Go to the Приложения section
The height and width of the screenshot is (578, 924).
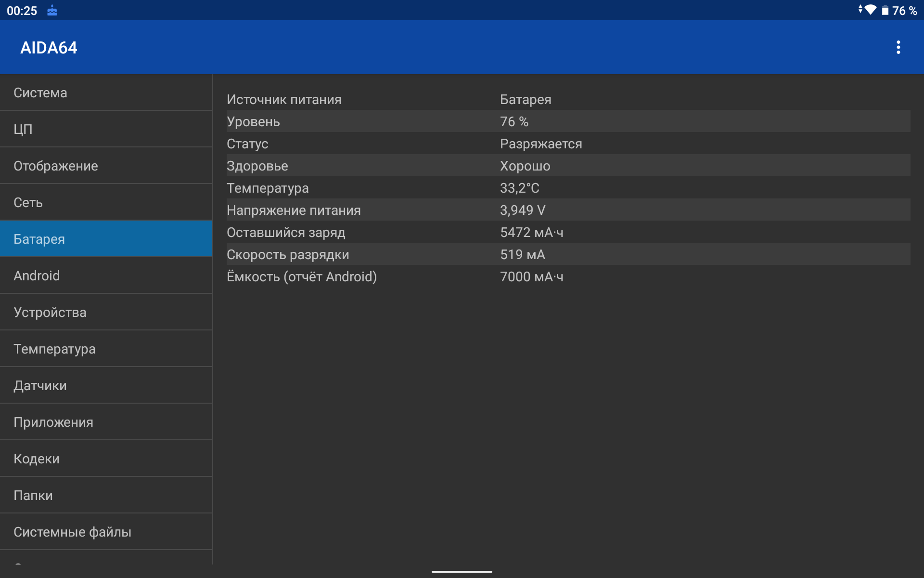pos(106,422)
